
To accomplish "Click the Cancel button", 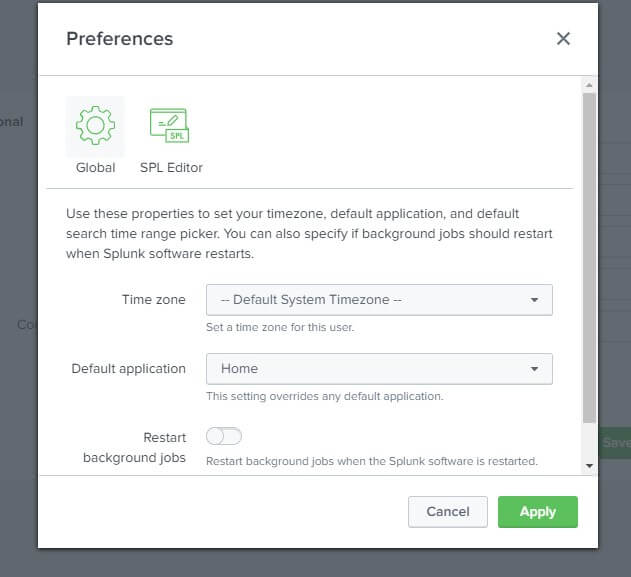I will [448, 511].
